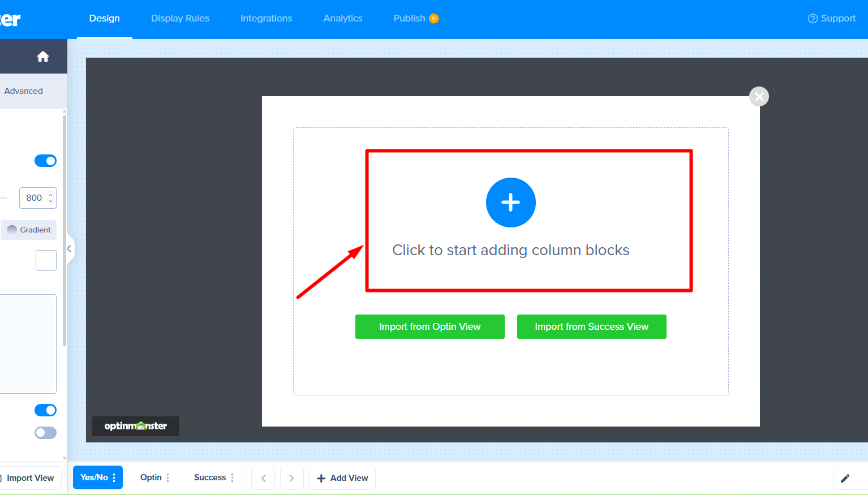Open the Success view options dots
This screenshot has height=495, width=868.
pyautogui.click(x=232, y=477)
